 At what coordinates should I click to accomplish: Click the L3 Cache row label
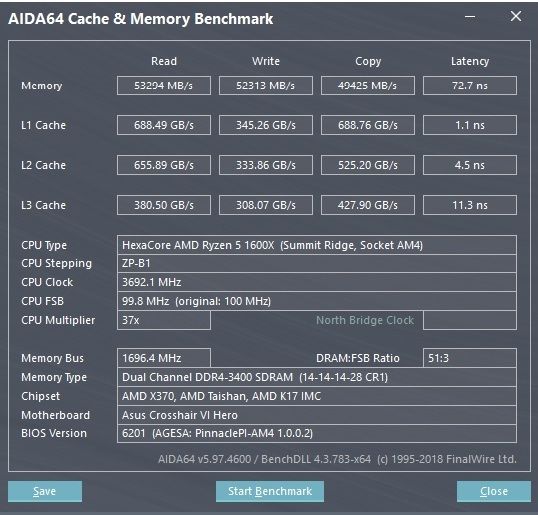(43, 205)
